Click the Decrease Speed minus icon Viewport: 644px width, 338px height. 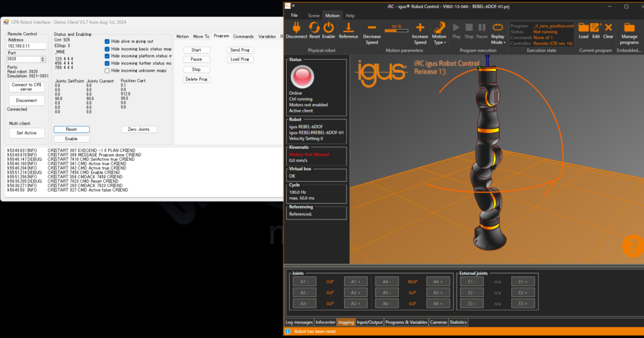pyautogui.click(x=372, y=28)
